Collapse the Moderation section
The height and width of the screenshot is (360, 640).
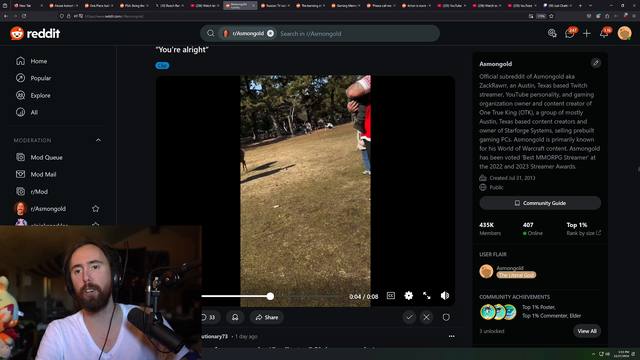click(x=98, y=140)
